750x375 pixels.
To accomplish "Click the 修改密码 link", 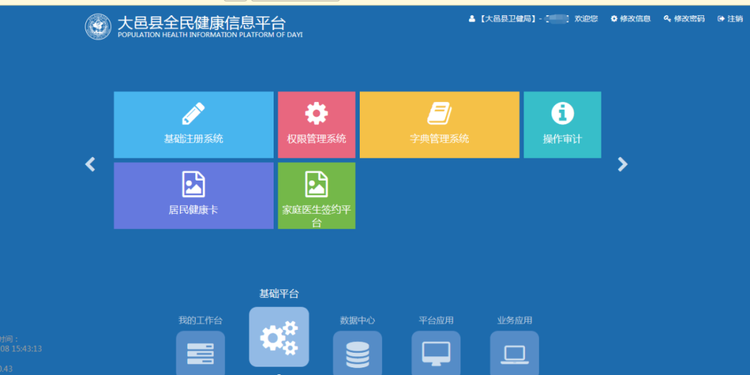I will tap(684, 19).
